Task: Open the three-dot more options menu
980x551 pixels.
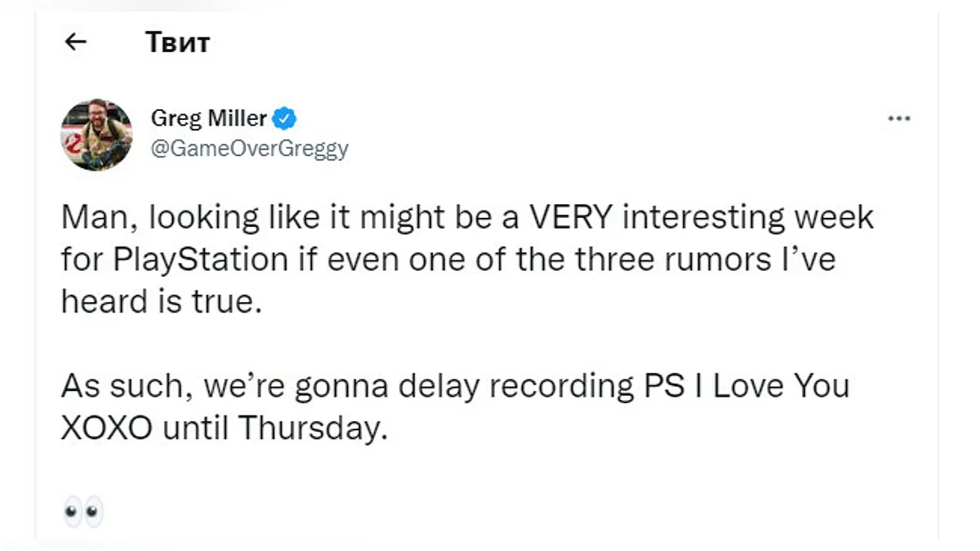Action: pos(898,119)
